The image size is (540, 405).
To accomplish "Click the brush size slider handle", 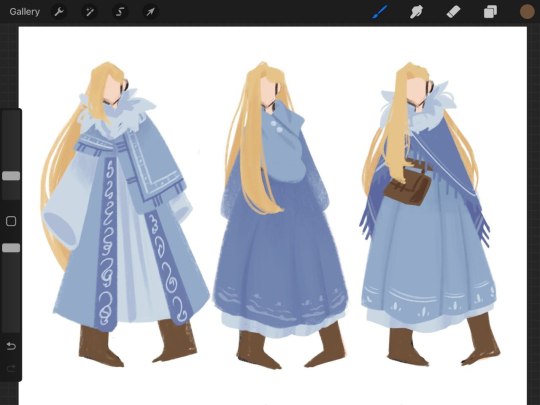I will tap(11, 176).
